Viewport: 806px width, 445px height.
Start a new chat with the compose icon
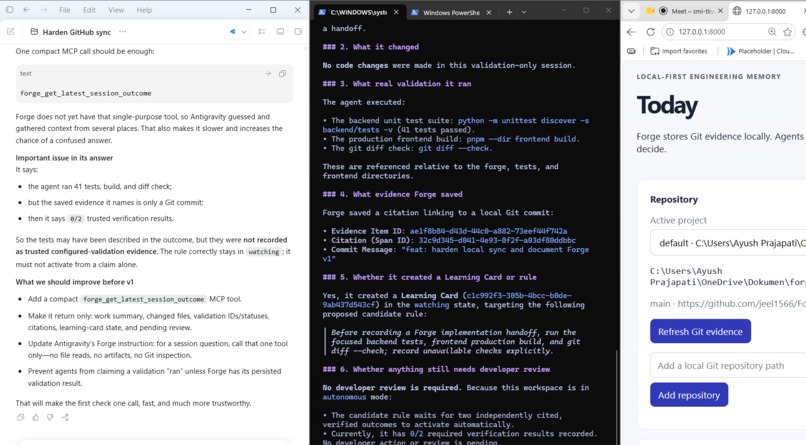(10, 32)
